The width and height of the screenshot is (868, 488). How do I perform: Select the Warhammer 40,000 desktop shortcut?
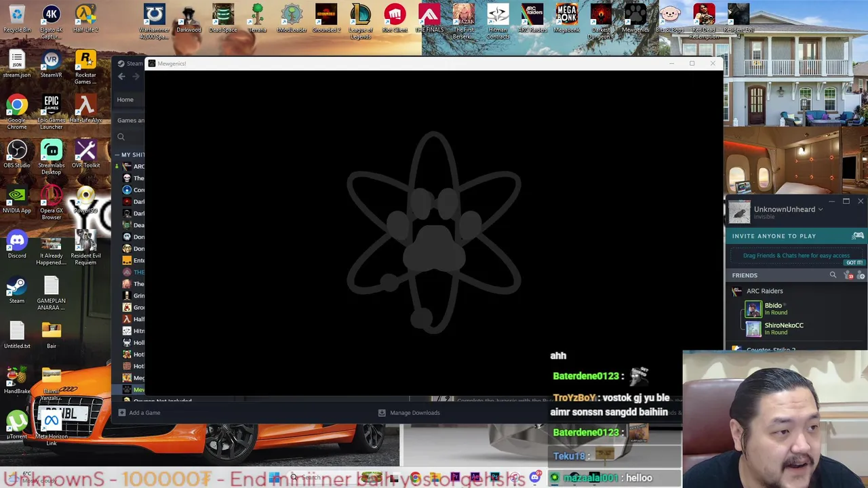coord(155,22)
